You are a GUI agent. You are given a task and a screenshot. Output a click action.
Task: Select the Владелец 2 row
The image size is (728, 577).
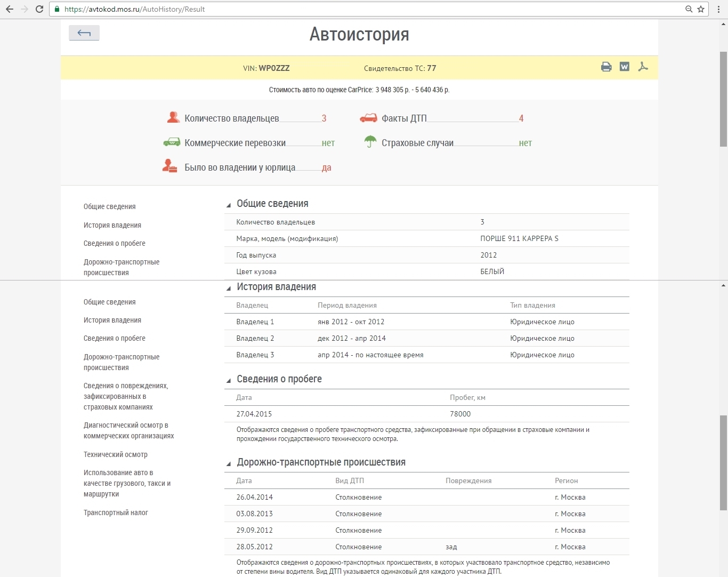click(427, 338)
